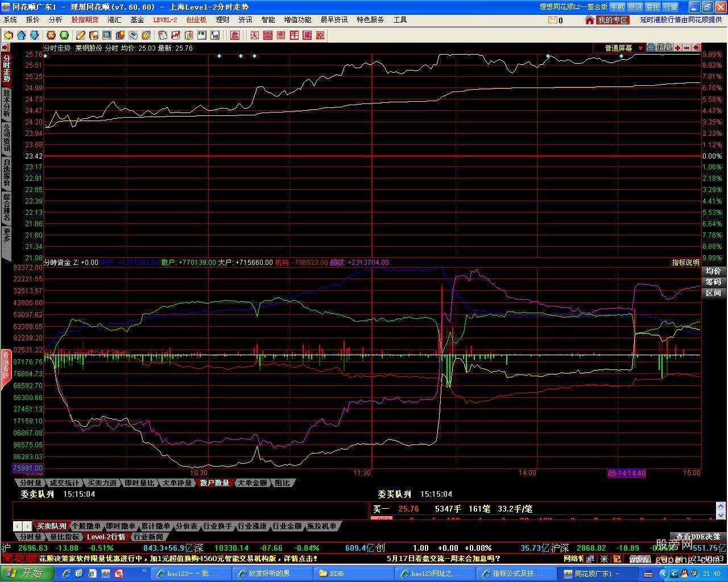Open the 指标说明 indicator help link
728x582 pixels.
tap(685, 263)
